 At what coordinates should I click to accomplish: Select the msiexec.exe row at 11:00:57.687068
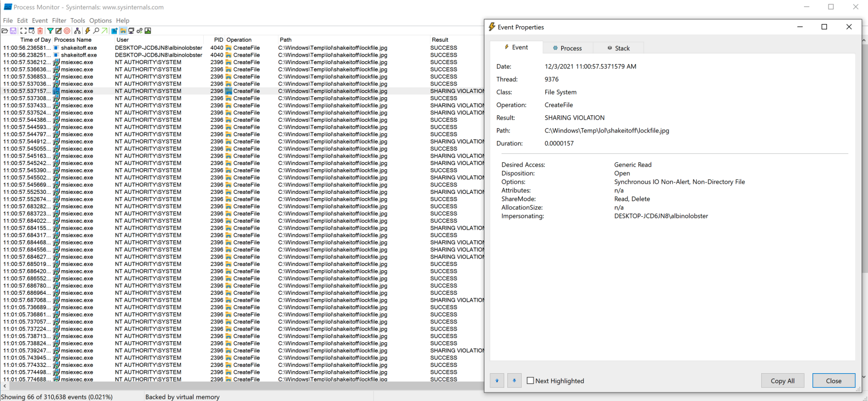coord(243,300)
